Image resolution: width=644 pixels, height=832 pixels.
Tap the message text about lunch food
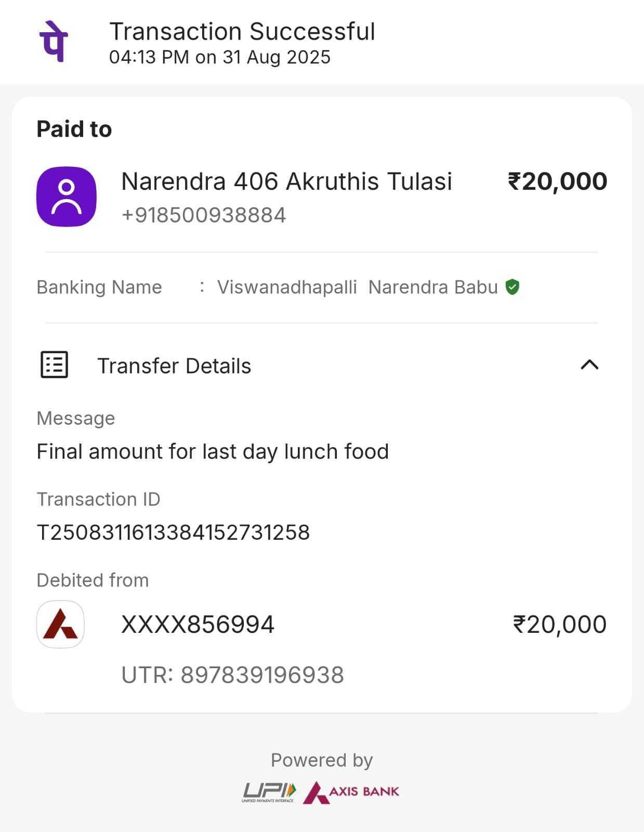click(213, 451)
